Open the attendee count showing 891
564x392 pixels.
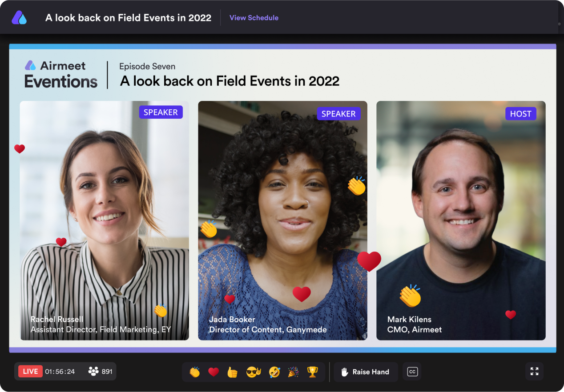[101, 372]
